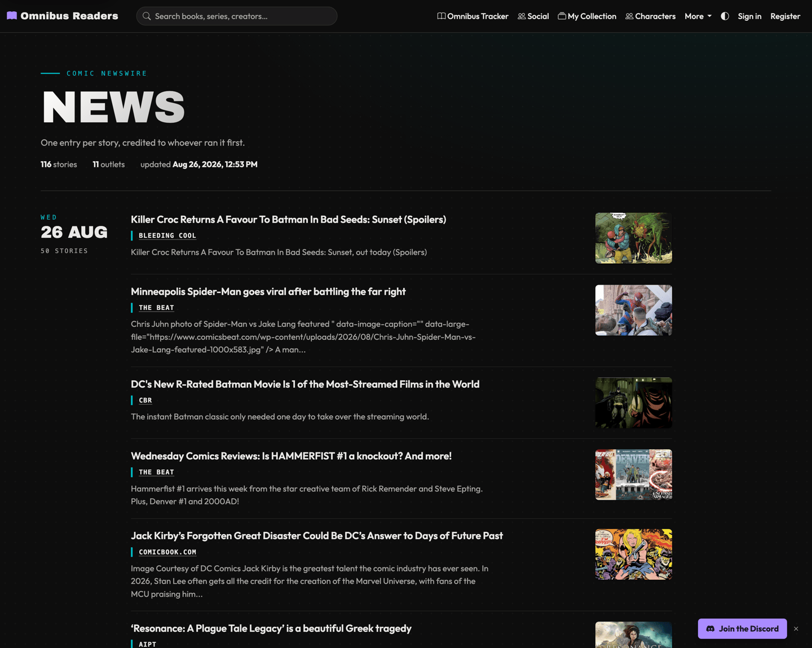Open DC's New R-Rated Batman Movie headline

pyautogui.click(x=305, y=384)
